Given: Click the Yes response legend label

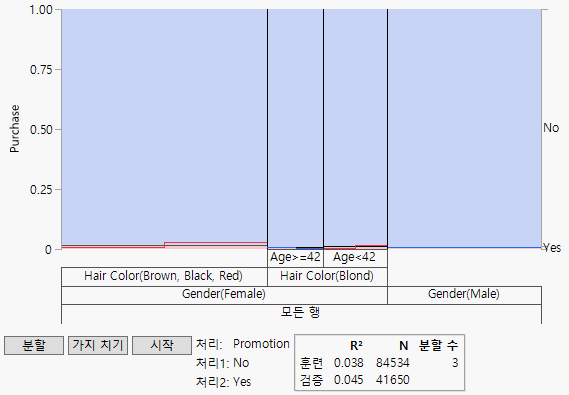Looking at the screenshot, I should (552, 248).
